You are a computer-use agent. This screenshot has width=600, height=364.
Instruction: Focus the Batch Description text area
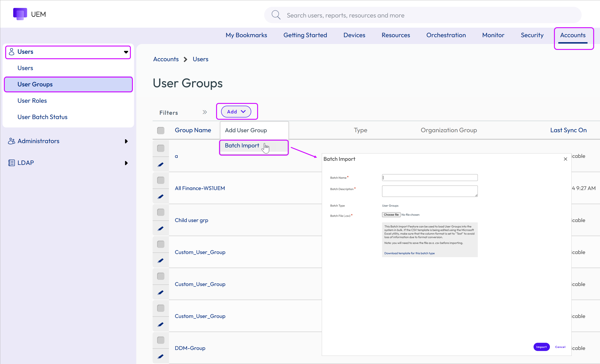point(430,191)
